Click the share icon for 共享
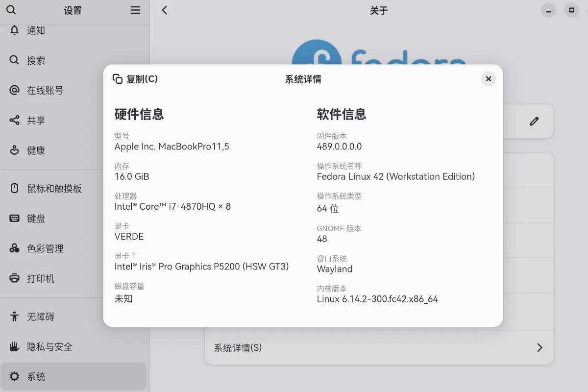The width and height of the screenshot is (588, 392). (x=14, y=120)
